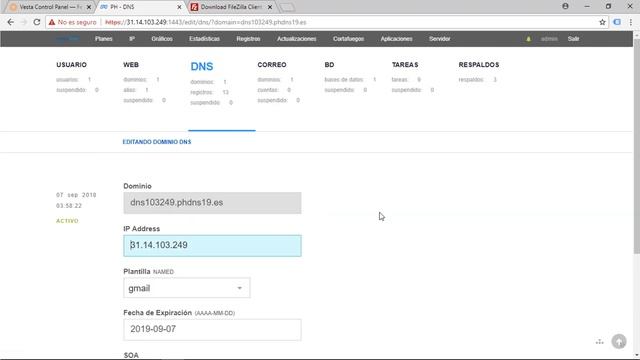Log out via Salir link
Image resolution: width=640 pixels, height=360 pixels.
tap(573, 39)
